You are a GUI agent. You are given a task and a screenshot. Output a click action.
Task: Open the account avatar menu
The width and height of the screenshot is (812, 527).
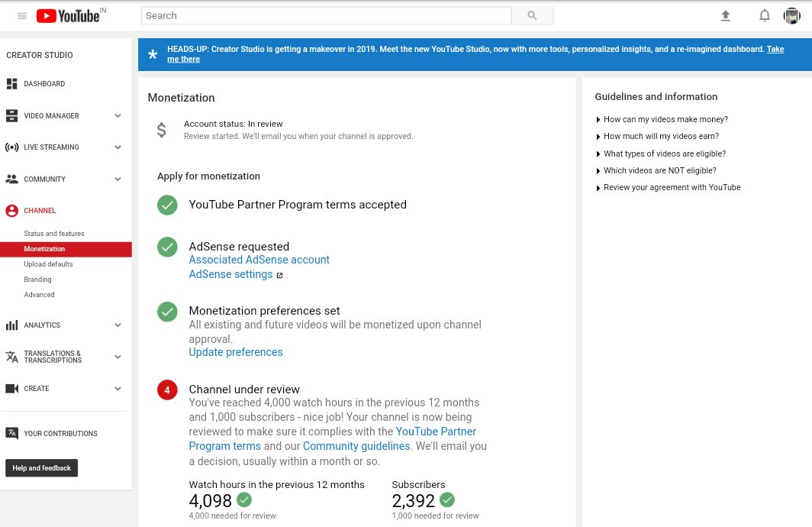click(x=792, y=16)
